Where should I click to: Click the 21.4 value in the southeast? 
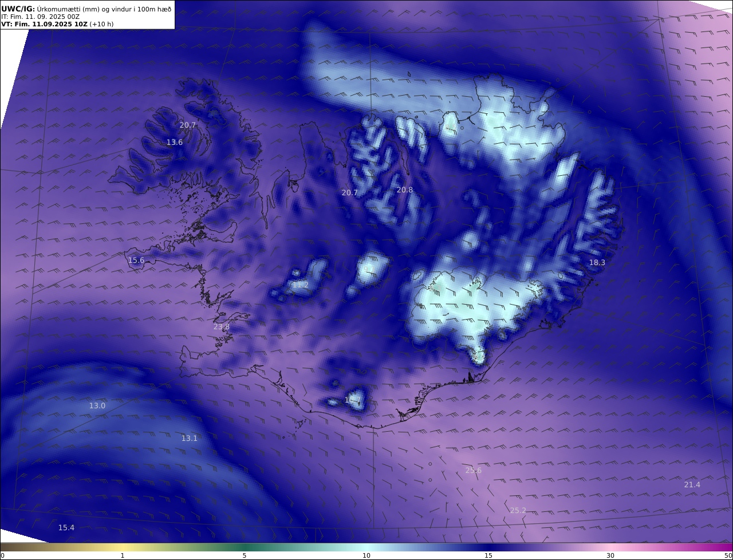coord(692,485)
